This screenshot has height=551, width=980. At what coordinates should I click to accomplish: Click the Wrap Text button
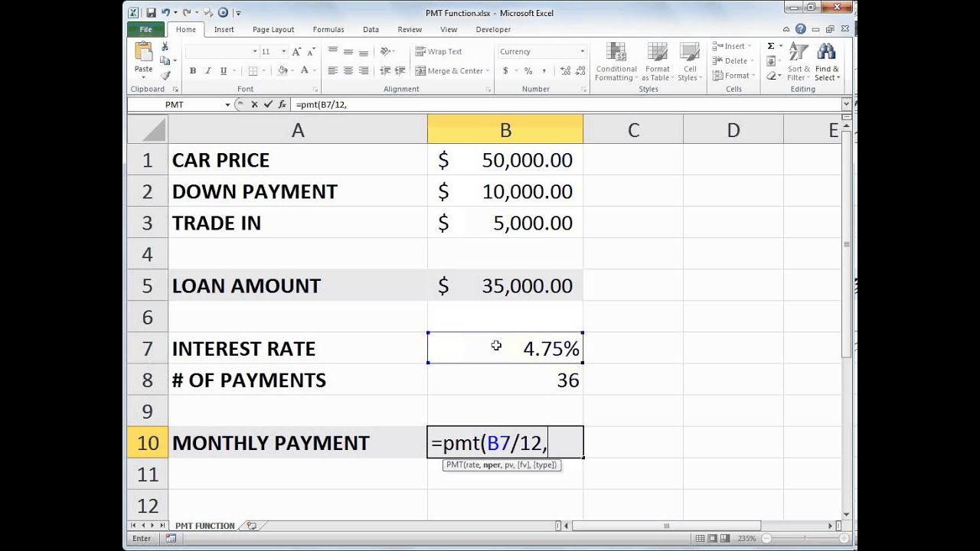[x=439, y=51]
